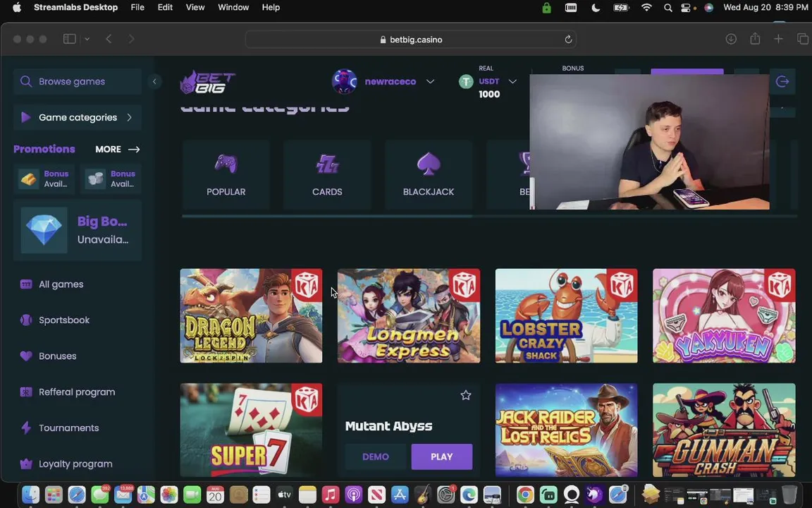This screenshot has height=508, width=812.
Task: Open the Music app in the dock
Action: point(331,495)
